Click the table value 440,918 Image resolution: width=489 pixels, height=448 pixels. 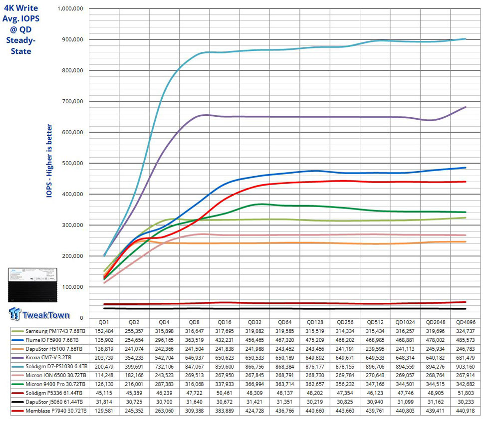point(466,411)
